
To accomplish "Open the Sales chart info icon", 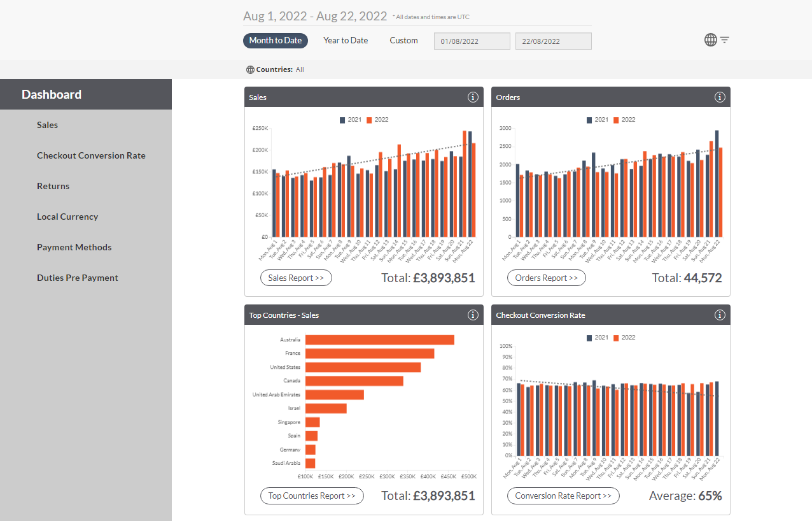I will click(x=473, y=97).
